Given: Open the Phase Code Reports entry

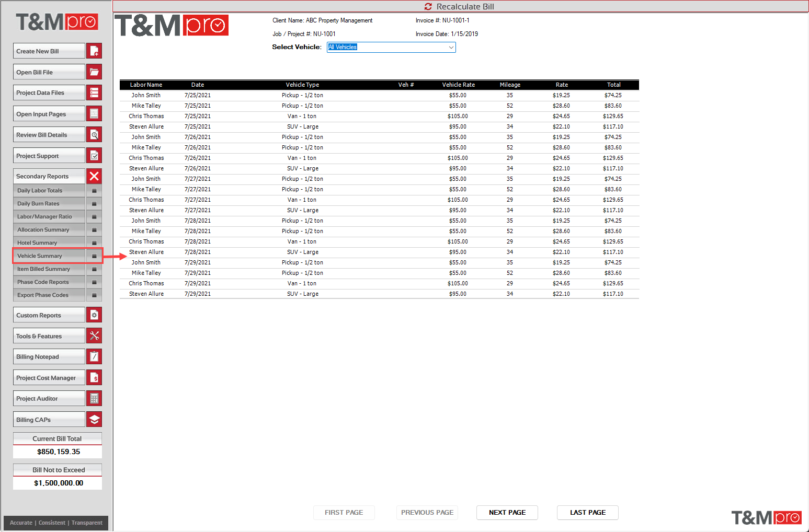Looking at the screenshot, I should point(49,282).
